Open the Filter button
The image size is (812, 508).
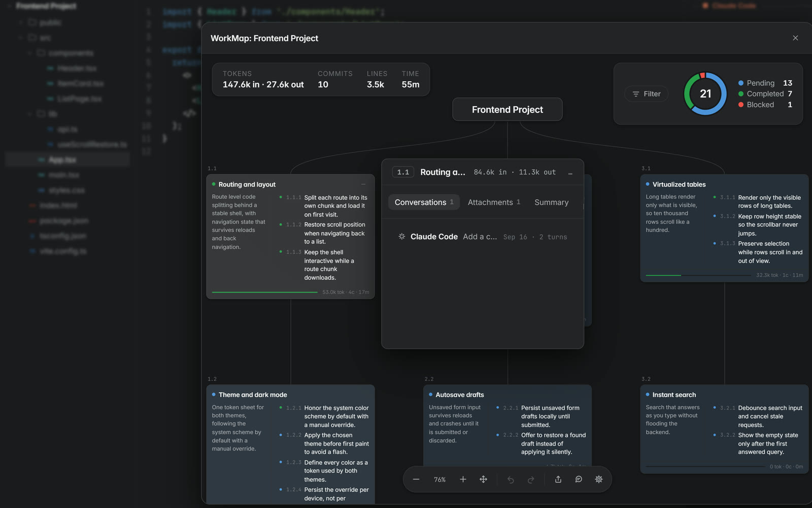[x=647, y=94]
